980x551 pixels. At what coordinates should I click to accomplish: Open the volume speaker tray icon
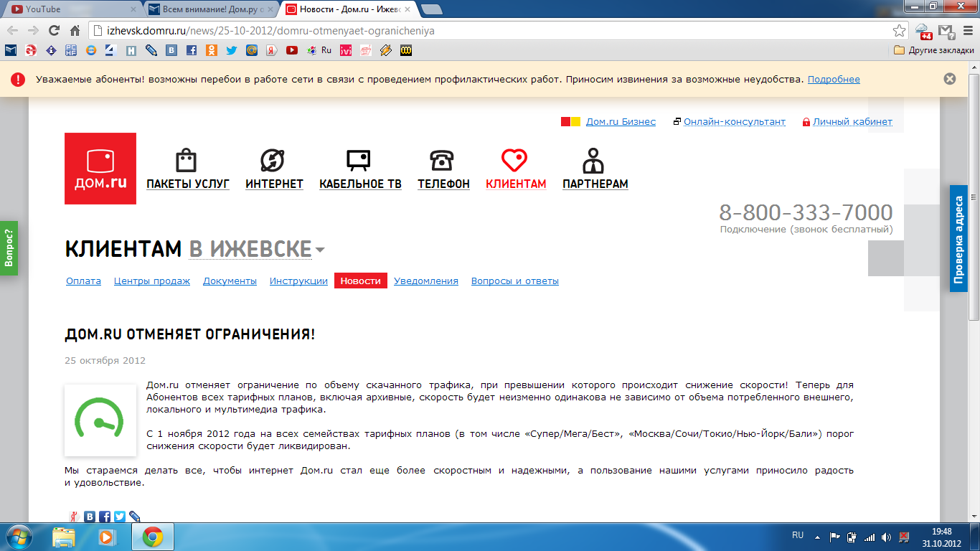(x=887, y=537)
